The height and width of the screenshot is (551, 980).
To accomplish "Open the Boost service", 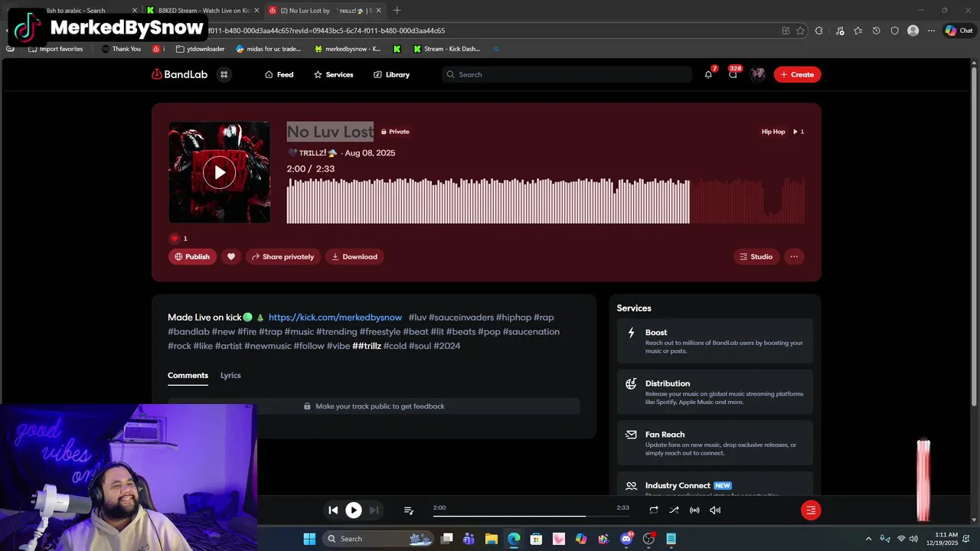I will click(715, 341).
